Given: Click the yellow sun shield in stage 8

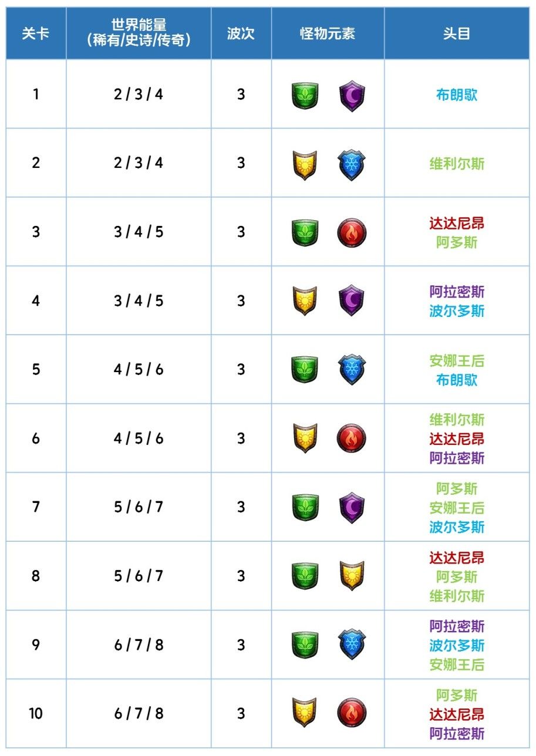Looking at the screenshot, I should click(x=352, y=576).
